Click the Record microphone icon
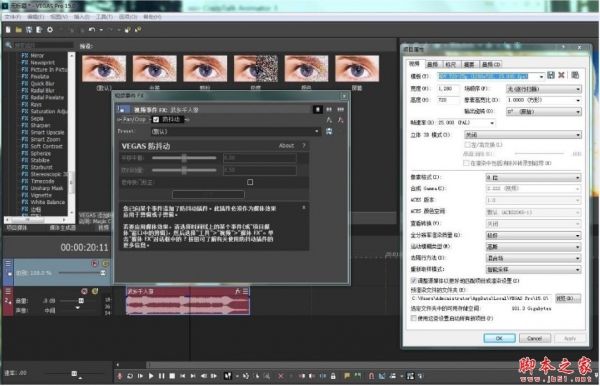Image resolution: width=600 pixels, height=386 pixels. 120,376
